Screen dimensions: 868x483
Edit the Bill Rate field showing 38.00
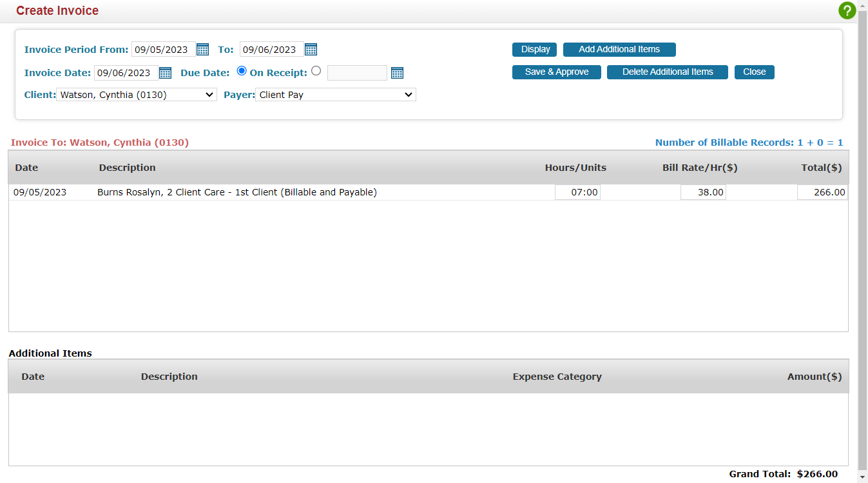[x=702, y=192]
